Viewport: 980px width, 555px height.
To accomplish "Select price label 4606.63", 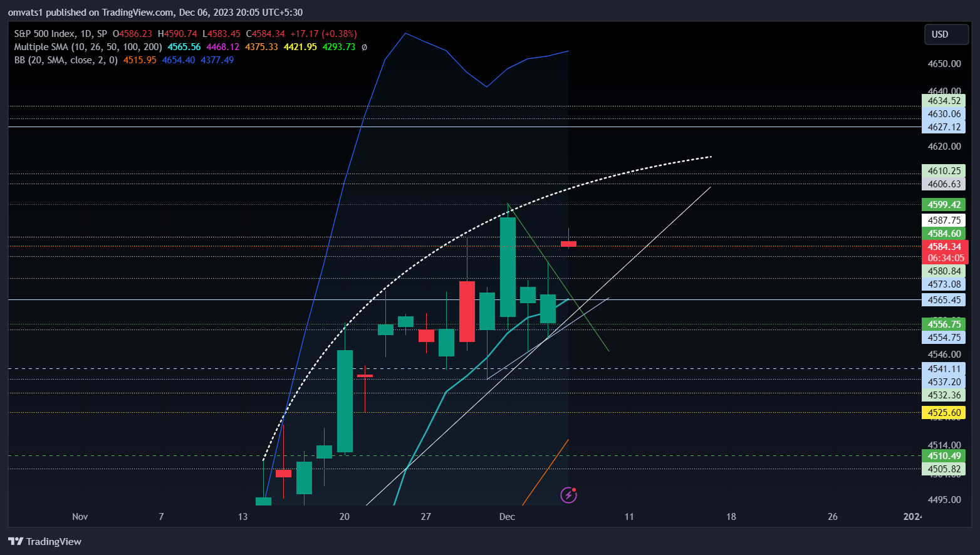I will (944, 184).
